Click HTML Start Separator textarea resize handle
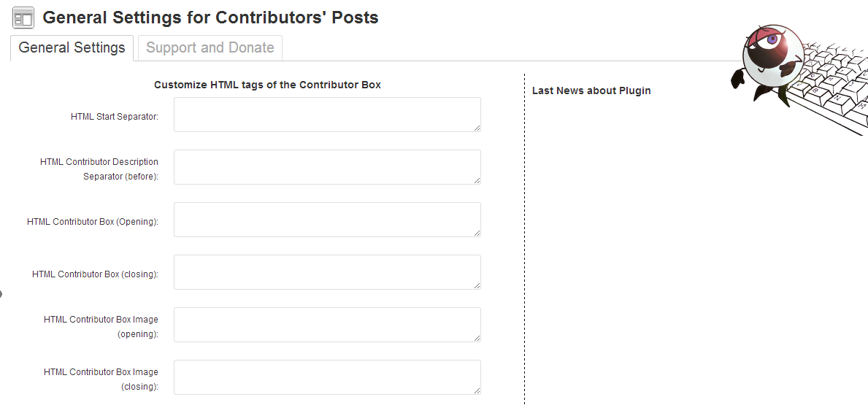Screen dimensions: 868x405 click(477, 128)
